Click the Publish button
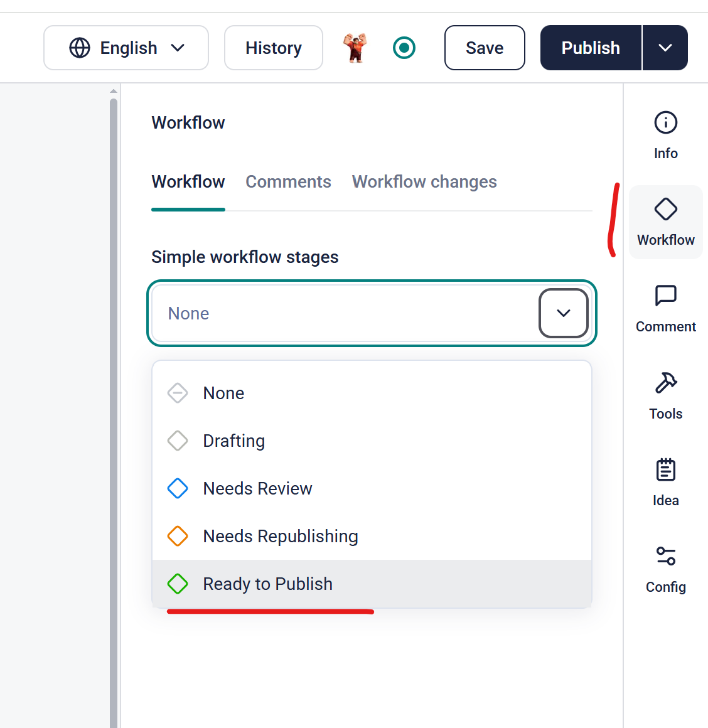Screen dimensions: 708x728 591,48
